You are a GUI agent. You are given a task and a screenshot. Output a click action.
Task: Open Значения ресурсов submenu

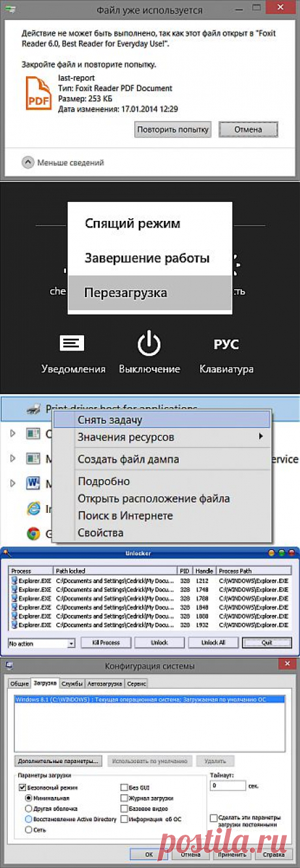(160, 437)
